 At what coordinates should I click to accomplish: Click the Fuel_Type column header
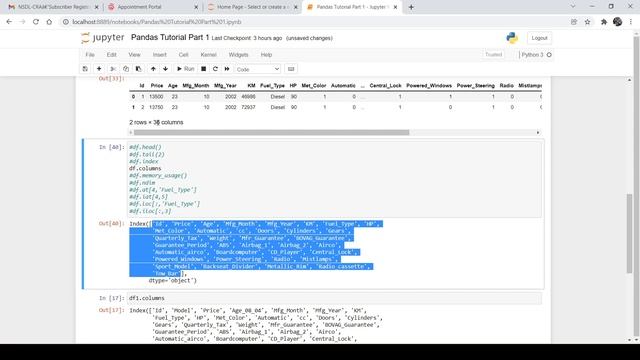272,86
